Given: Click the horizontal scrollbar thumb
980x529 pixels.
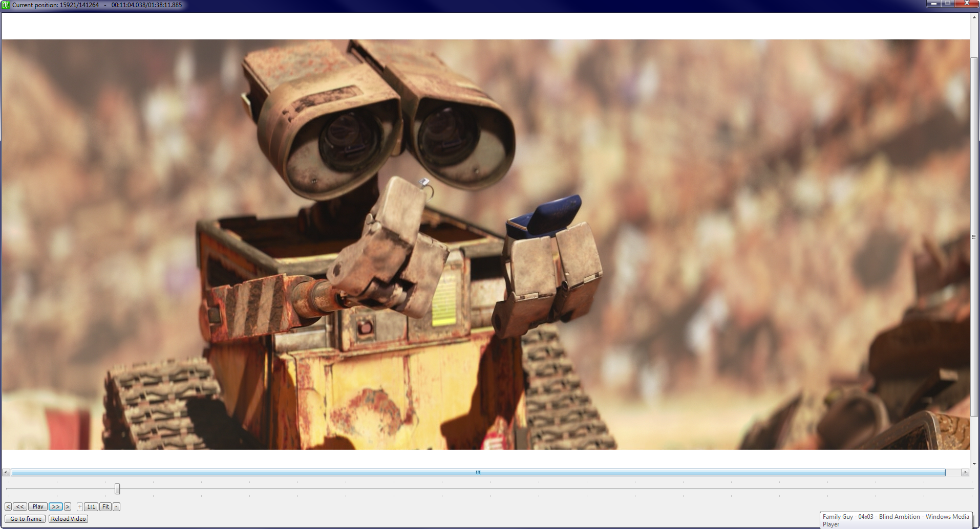Looking at the screenshot, I should click(478, 472).
